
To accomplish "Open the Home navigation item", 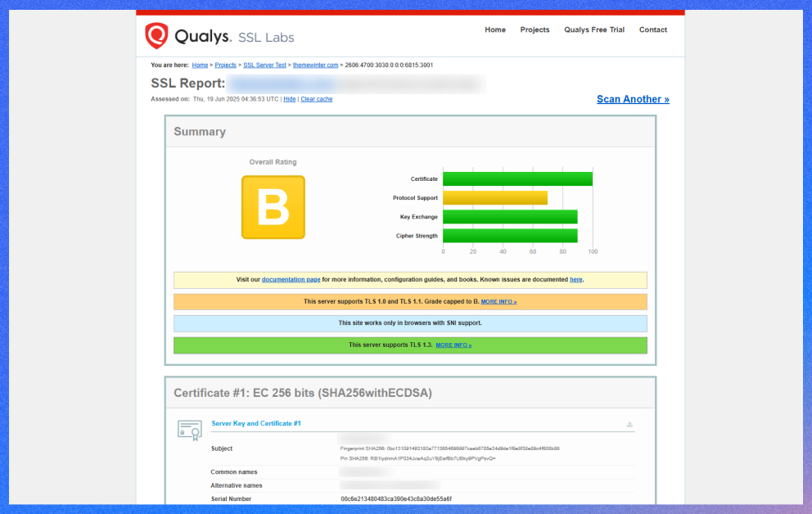I will [x=495, y=30].
